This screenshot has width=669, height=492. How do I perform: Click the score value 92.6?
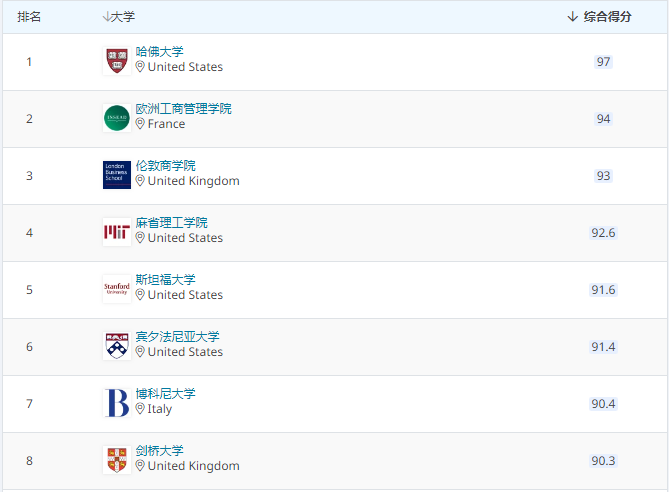pos(603,233)
